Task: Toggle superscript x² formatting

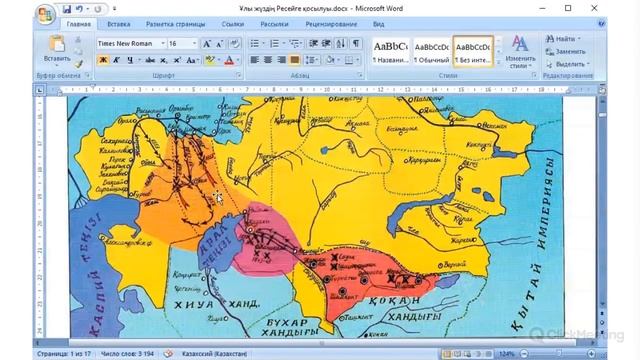Action: pyautogui.click(x=177, y=60)
